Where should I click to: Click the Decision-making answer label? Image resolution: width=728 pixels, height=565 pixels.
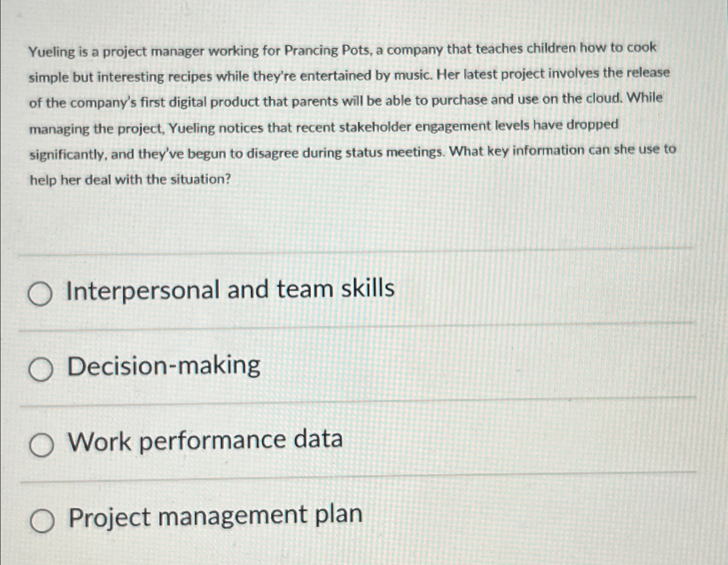[164, 366]
